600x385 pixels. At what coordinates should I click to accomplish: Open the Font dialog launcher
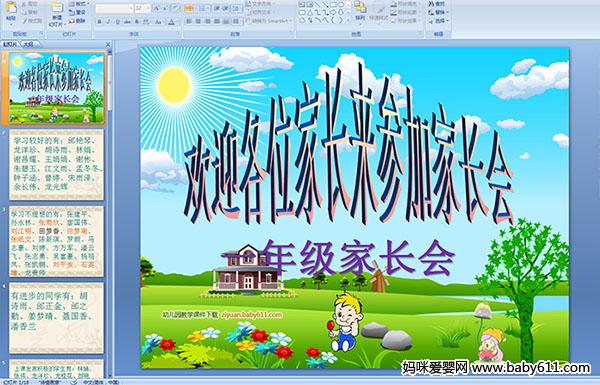tap(178, 33)
